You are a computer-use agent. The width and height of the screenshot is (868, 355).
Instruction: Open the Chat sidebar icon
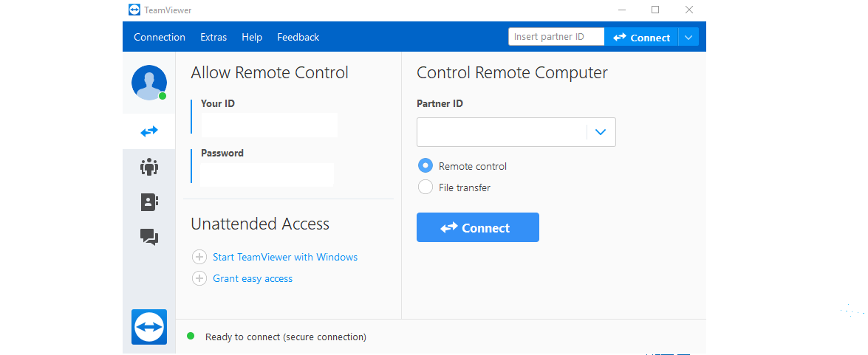click(149, 237)
